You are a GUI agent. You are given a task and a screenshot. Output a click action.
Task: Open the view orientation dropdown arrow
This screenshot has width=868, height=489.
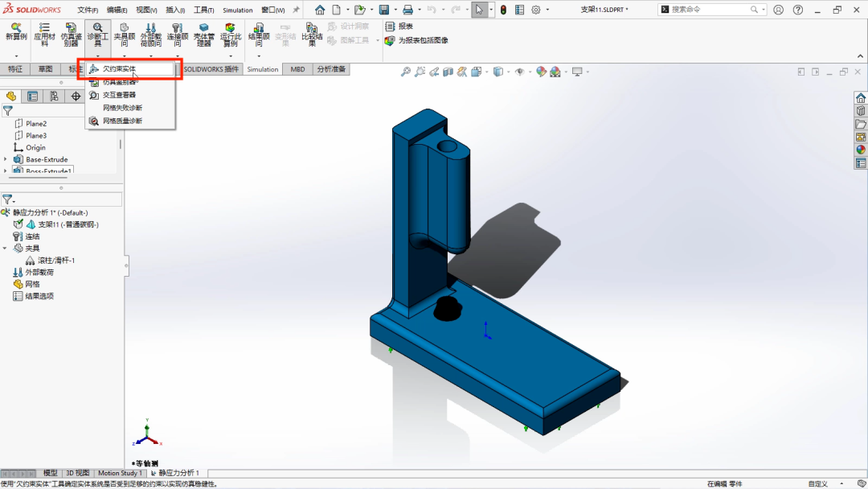485,72
